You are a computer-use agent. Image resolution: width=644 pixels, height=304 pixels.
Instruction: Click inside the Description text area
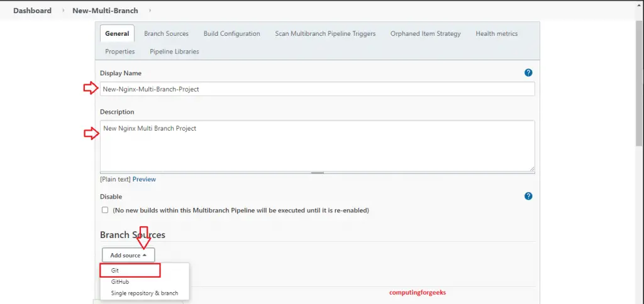317,146
